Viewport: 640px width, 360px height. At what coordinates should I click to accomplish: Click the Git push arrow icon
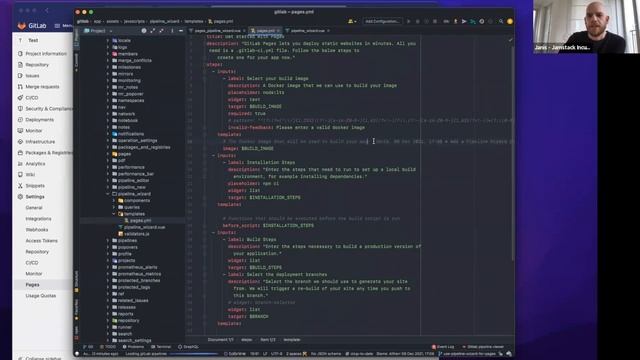[x=464, y=21]
